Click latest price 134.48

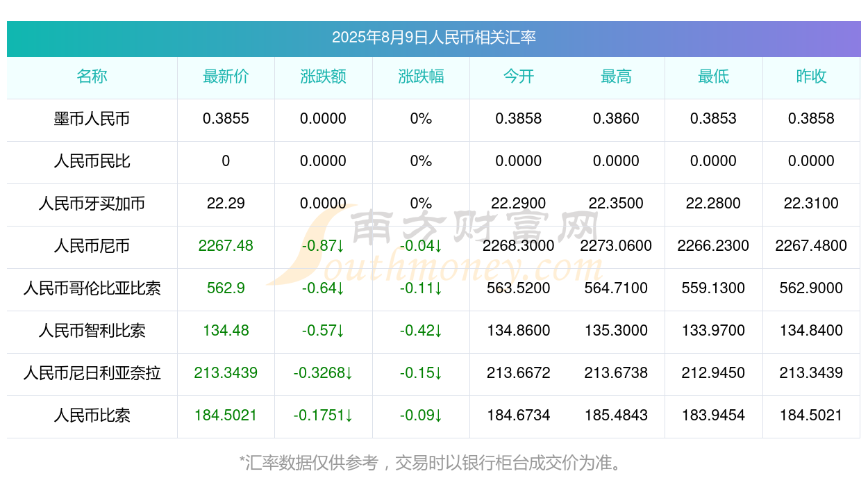226,331
